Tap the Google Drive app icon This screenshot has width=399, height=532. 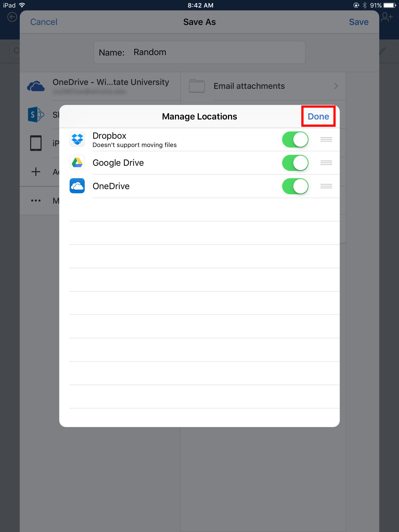coord(77,162)
